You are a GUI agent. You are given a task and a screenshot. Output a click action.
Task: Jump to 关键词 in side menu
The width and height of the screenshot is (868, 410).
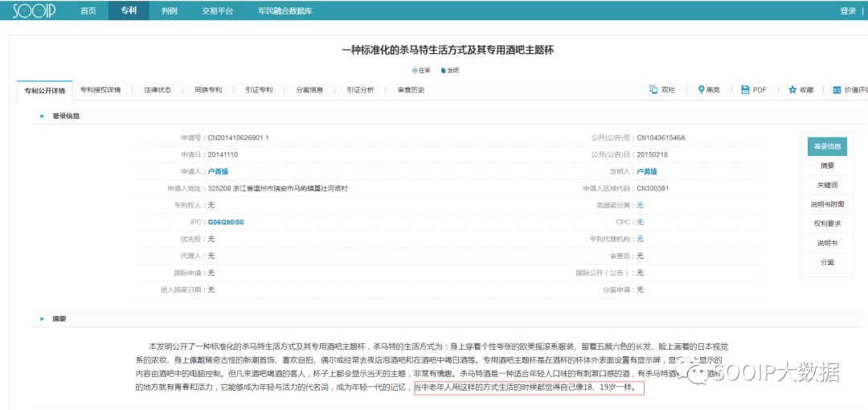point(827,185)
